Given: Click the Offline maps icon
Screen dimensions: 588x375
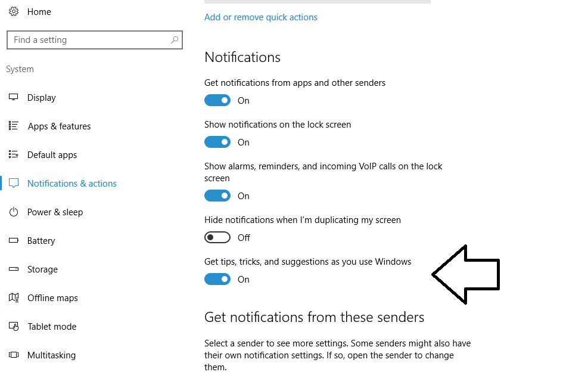Looking at the screenshot, I should (14, 298).
